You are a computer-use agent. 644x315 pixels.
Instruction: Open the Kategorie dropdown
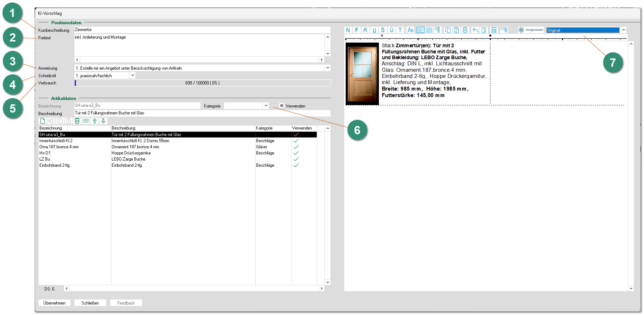click(x=266, y=106)
